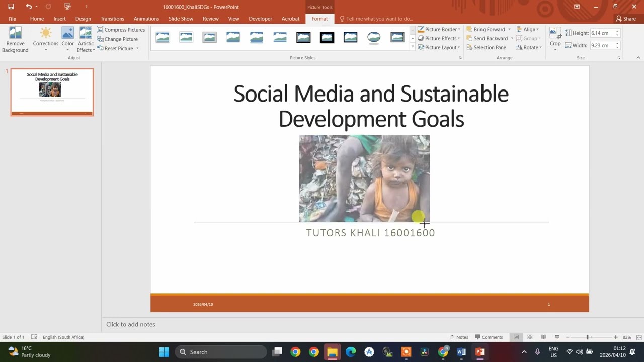Start presentation from beginning in Quick Access
This screenshot has width=644, height=362.
67,7
